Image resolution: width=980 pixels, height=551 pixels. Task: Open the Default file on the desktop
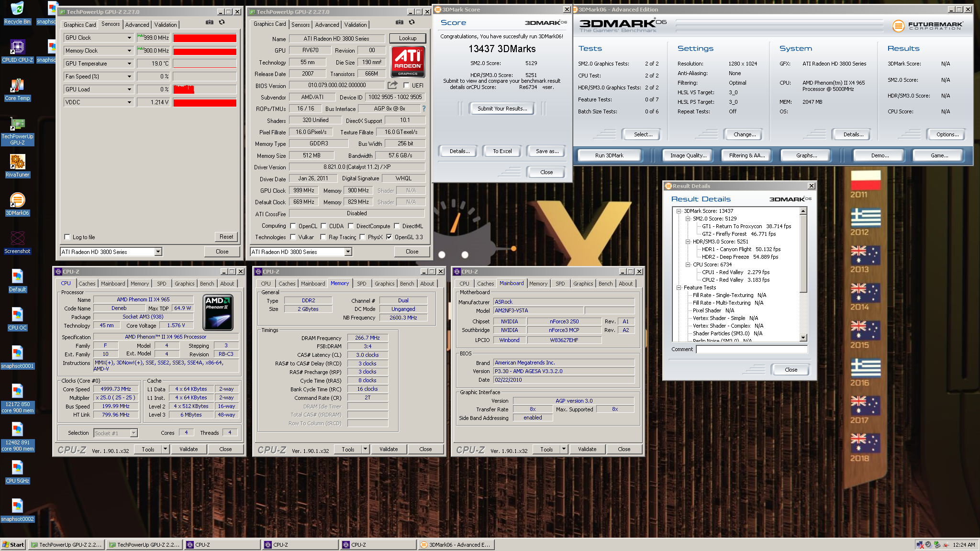point(17,281)
